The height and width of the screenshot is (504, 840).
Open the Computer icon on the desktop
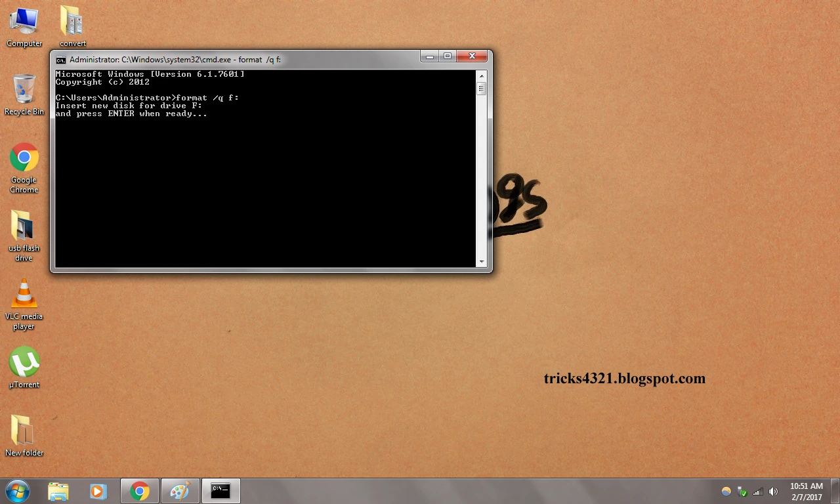point(24,21)
